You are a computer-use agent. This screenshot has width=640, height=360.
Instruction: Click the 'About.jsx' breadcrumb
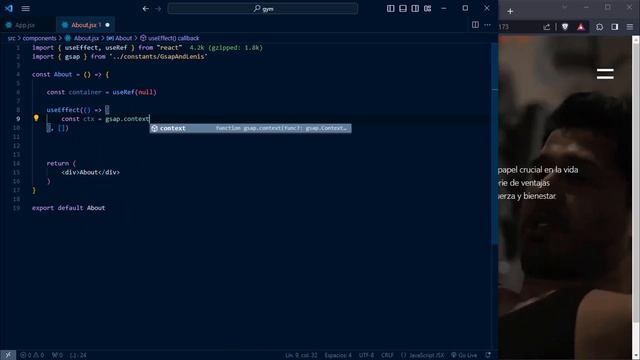click(86, 38)
